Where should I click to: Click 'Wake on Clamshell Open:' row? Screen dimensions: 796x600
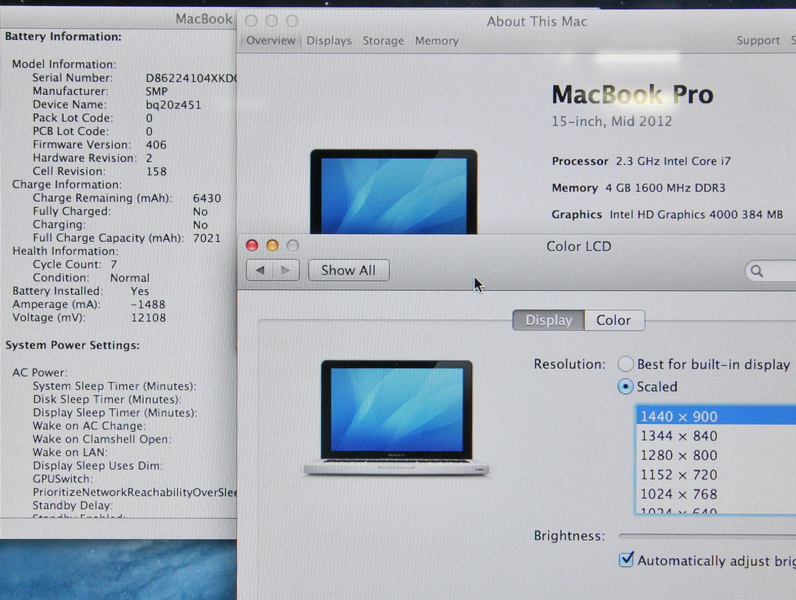102,439
